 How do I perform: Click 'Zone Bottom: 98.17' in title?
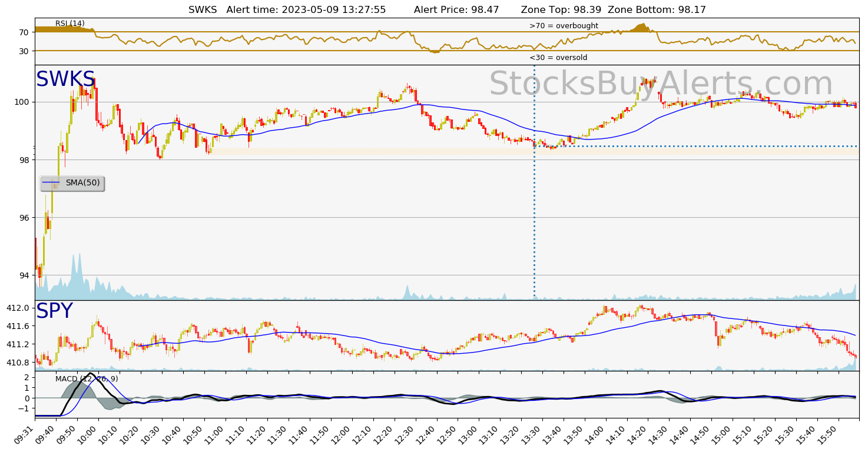[x=657, y=10]
